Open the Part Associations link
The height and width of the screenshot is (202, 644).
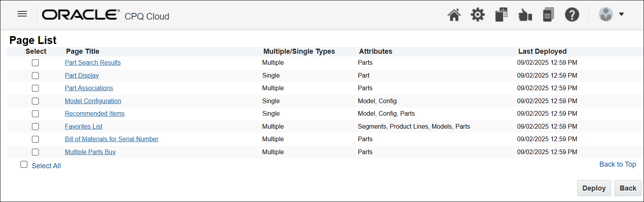coord(89,88)
